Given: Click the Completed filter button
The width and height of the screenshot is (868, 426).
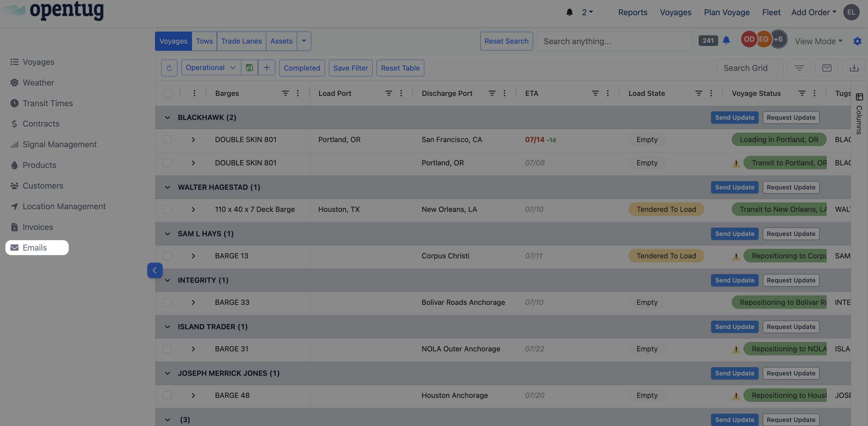Looking at the screenshot, I should tap(302, 68).
